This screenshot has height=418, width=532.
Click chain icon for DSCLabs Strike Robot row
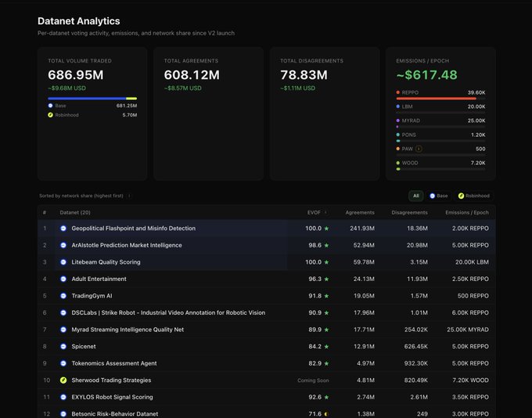[63, 313]
